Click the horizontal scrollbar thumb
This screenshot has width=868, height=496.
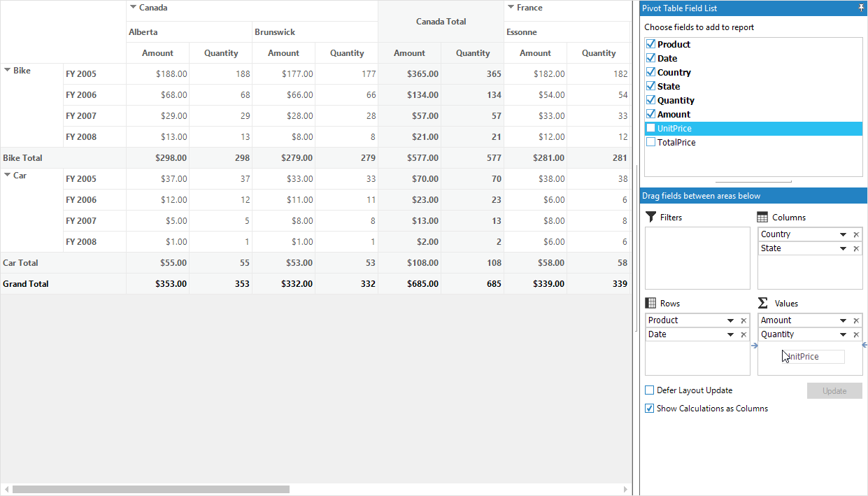(151, 490)
